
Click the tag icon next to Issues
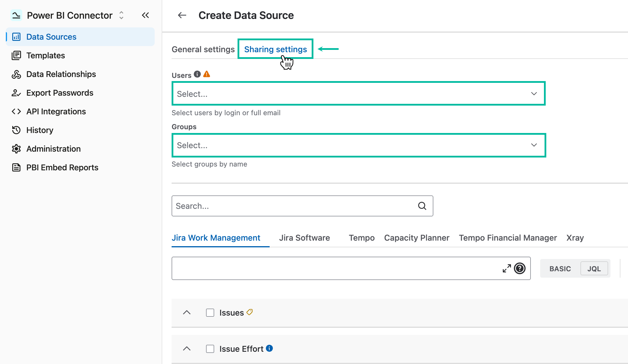pyautogui.click(x=250, y=312)
